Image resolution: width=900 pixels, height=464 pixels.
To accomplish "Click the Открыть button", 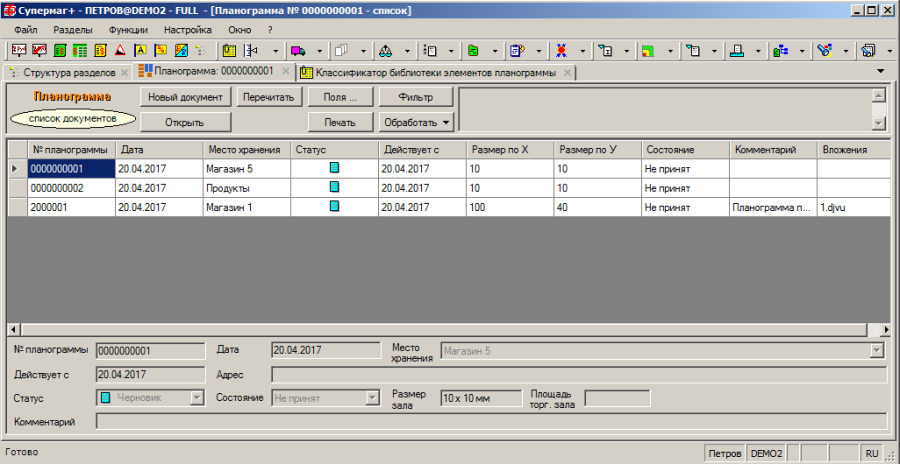I will pyautogui.click(x=185, y=122).
